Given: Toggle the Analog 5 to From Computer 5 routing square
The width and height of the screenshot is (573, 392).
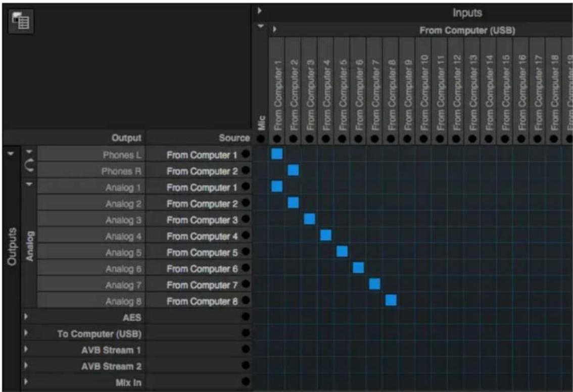Looking at the screenshot, I should 342,252.
